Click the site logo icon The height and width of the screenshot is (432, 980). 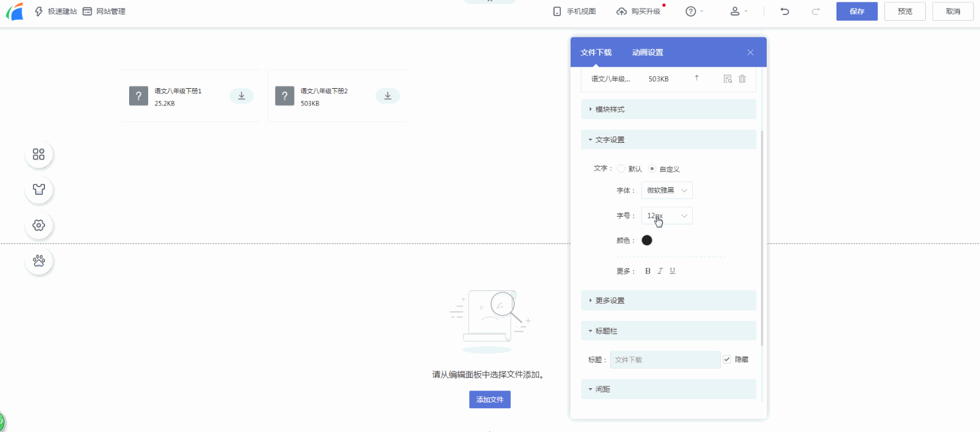[15, 12]
